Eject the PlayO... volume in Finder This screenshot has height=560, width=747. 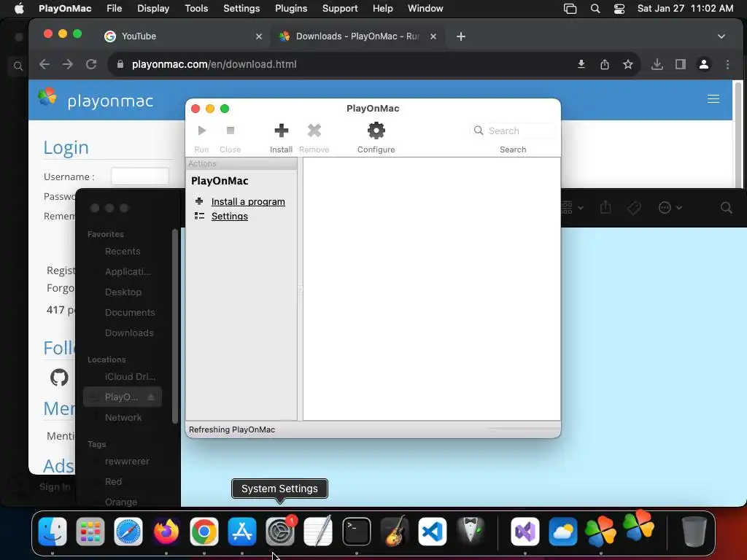pos(151,397)
